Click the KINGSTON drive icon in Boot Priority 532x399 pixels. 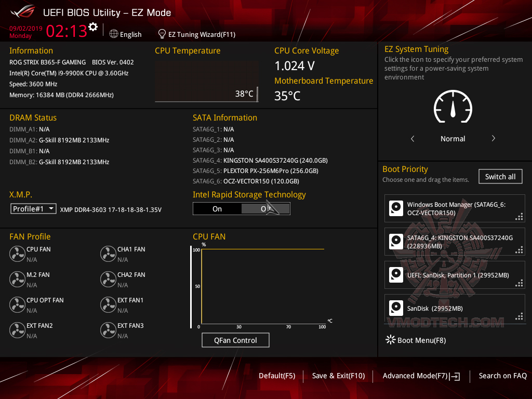(x=396, y=241)
